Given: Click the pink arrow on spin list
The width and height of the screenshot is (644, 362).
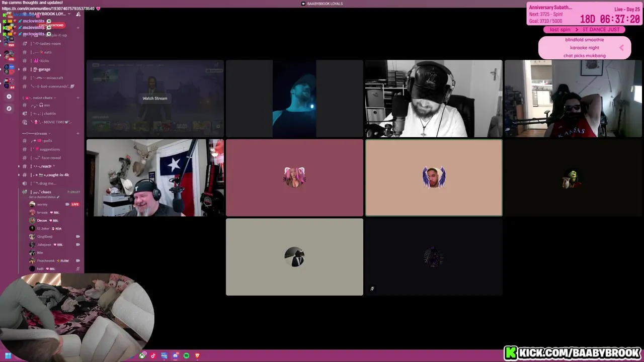Looking at the screenshot, I should click(x=621, y=48).
